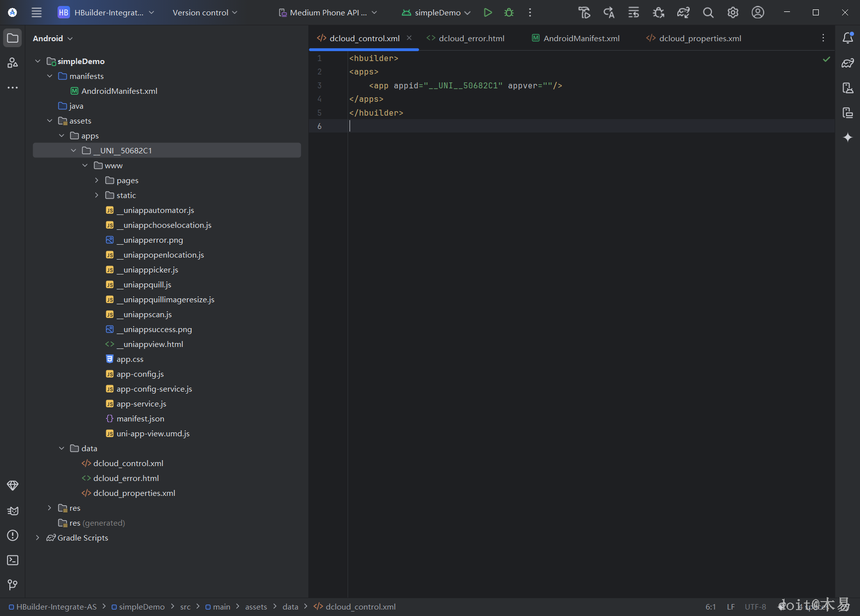Open the Git version control tool window
The image size is (860, 616).
click(13, 585)
